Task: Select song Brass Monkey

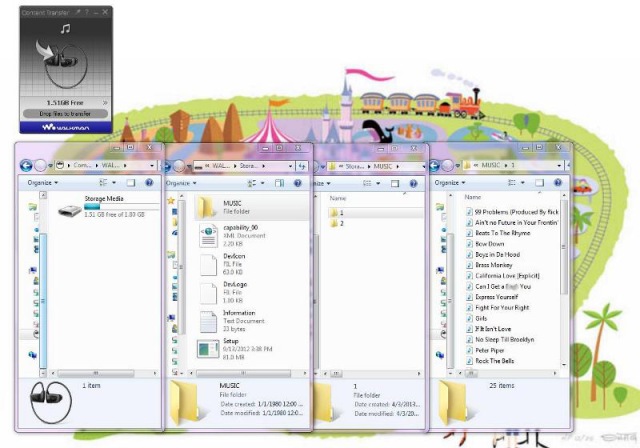Action: pyautogui.click(x=489, y=265)
